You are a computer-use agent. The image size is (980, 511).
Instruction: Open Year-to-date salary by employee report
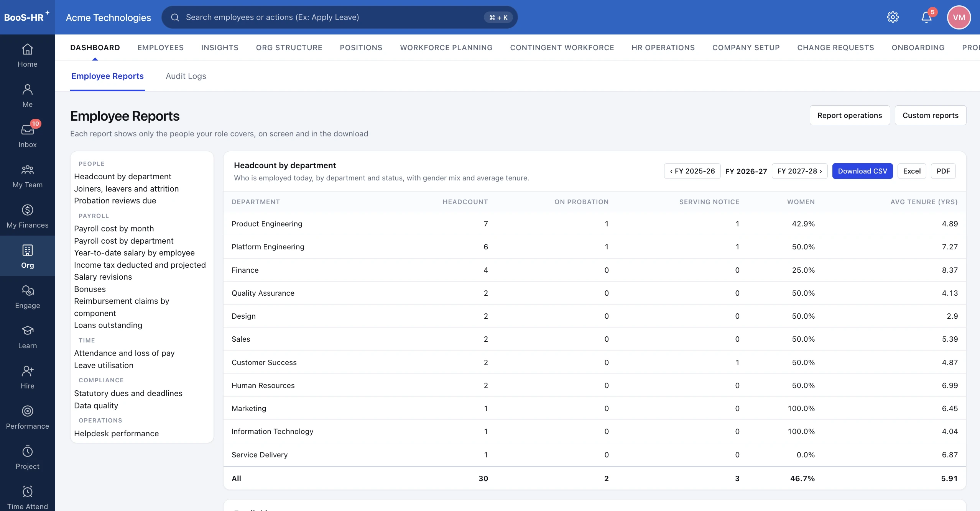[134, 253]
